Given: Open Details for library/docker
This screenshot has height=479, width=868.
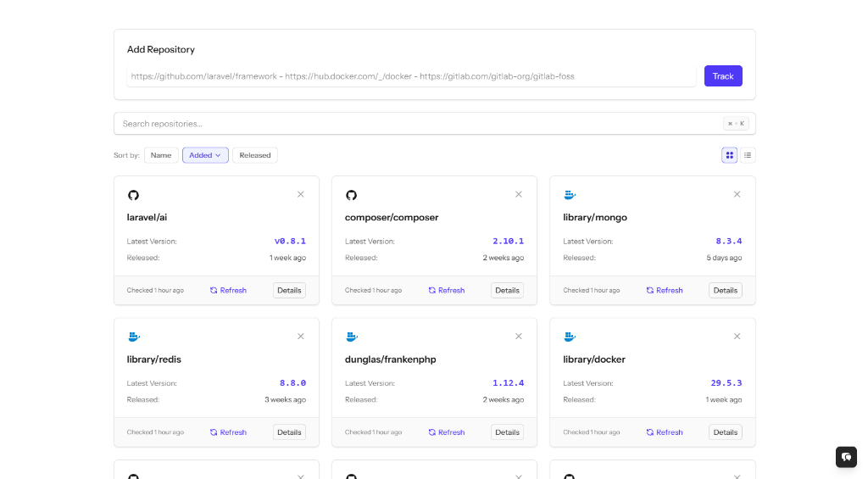Looking at the screenshot, I should click(x=726, y=432).
